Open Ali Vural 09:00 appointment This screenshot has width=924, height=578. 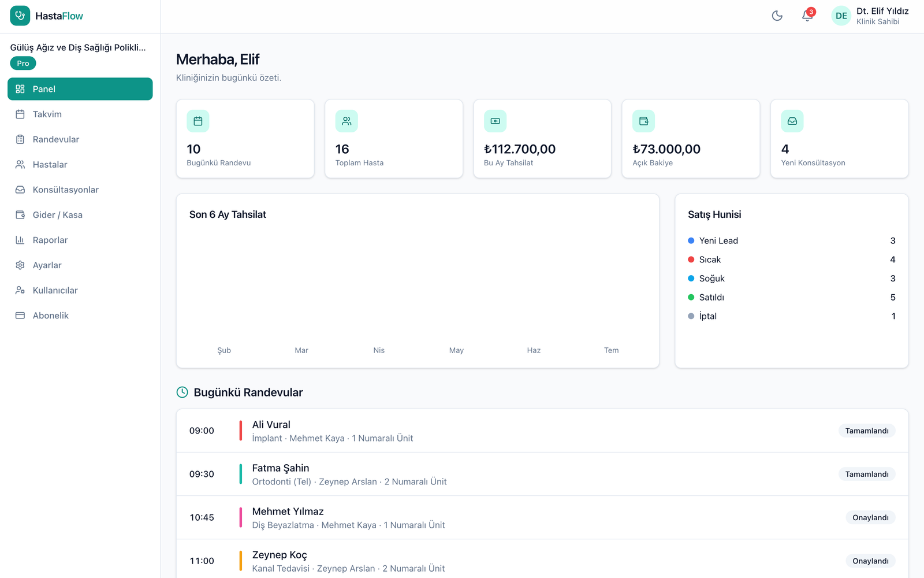(542, 431)
